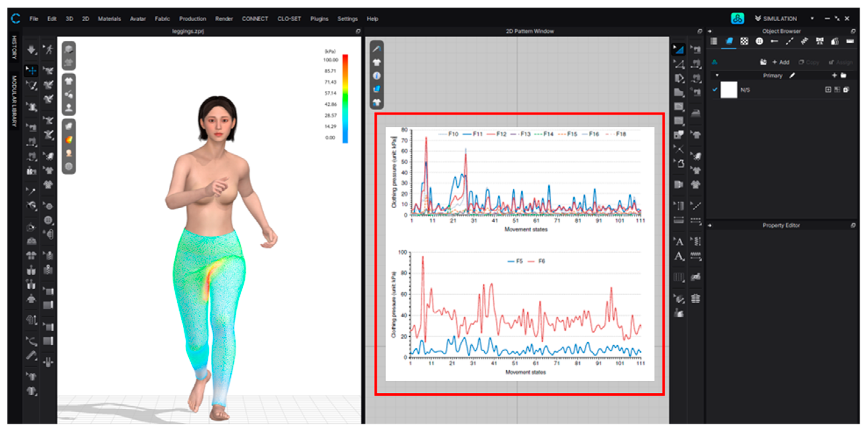
Task: Open the vertical HISTORY tab
Action: (14, 47)
